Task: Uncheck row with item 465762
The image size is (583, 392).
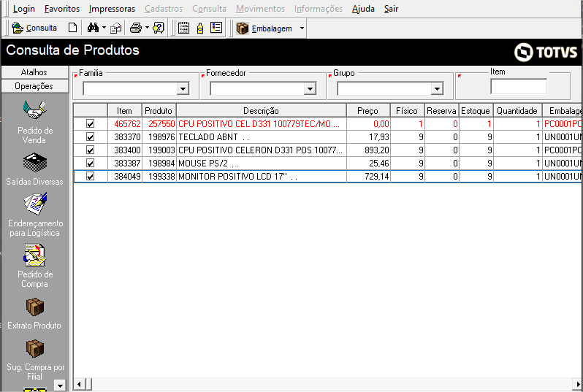Action: click(x=90, y=123)
